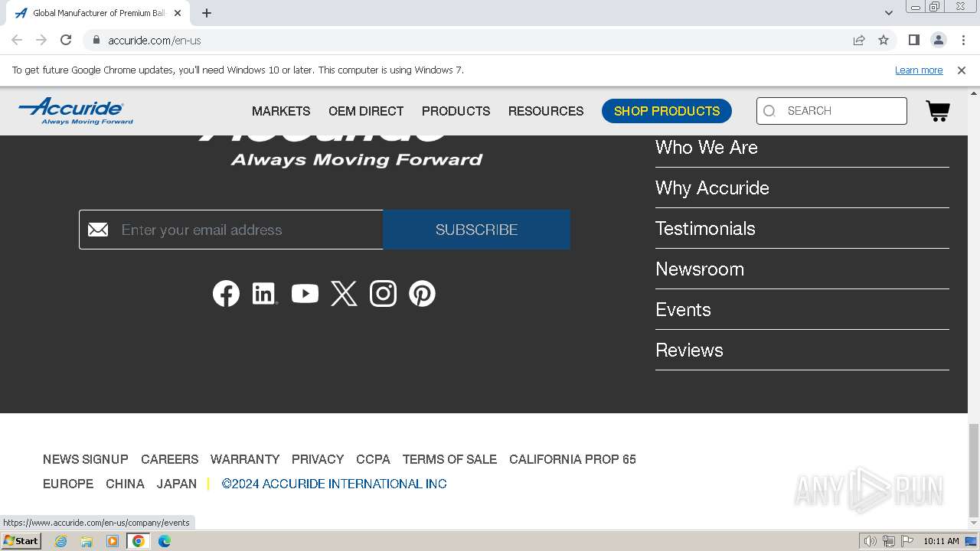Open the Chrome side panel icon

[x=913, y=40]
